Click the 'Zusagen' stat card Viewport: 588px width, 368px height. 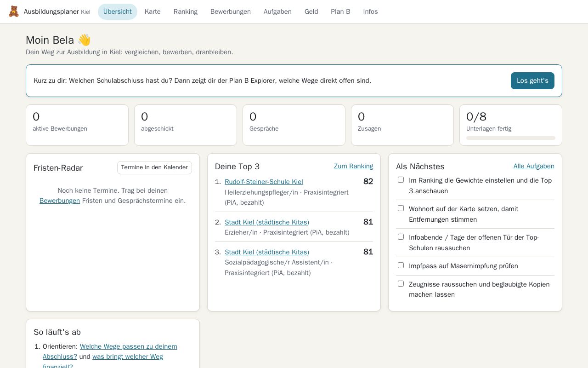click(402, 125)
